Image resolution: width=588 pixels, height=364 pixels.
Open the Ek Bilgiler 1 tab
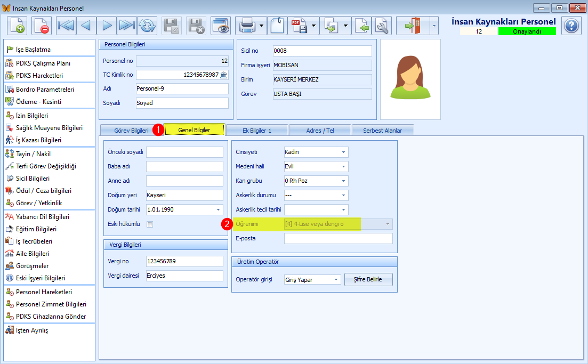click(x=257, y=130)
